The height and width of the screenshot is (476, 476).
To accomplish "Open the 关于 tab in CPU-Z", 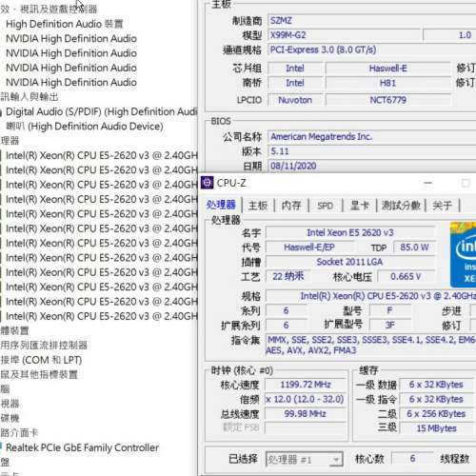I will pyautogui.click(x=443, y=206).
